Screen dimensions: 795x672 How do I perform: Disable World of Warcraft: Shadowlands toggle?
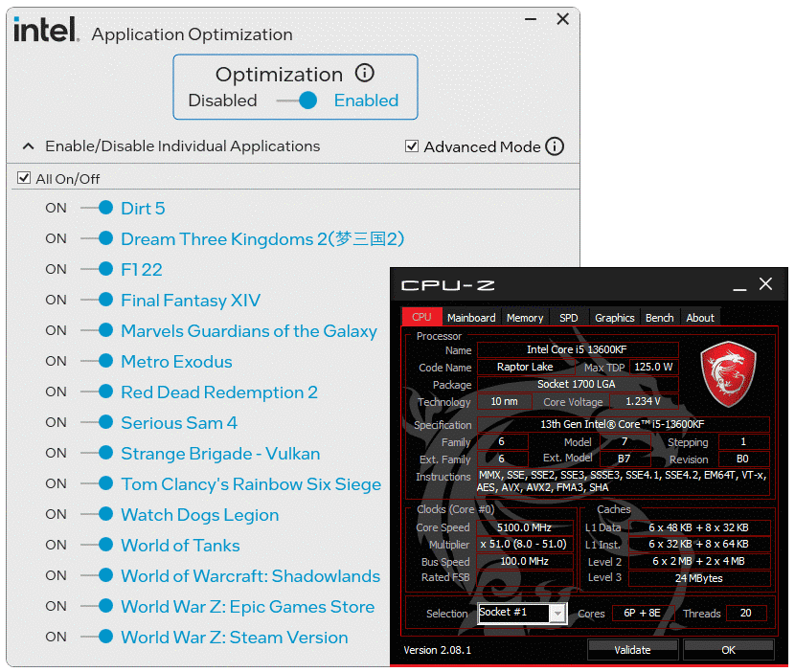98,575
